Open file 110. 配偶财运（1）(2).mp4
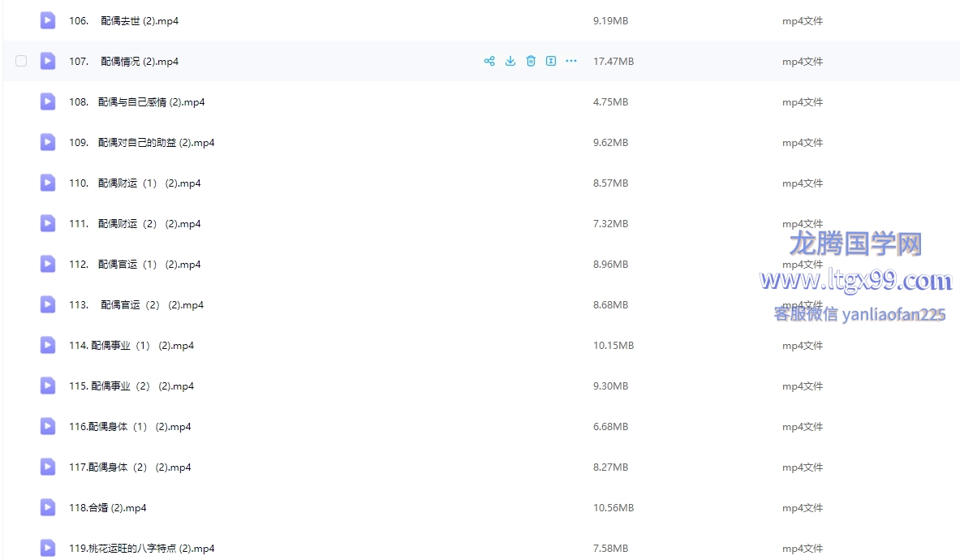960x560 pixels. click(135, 183)
